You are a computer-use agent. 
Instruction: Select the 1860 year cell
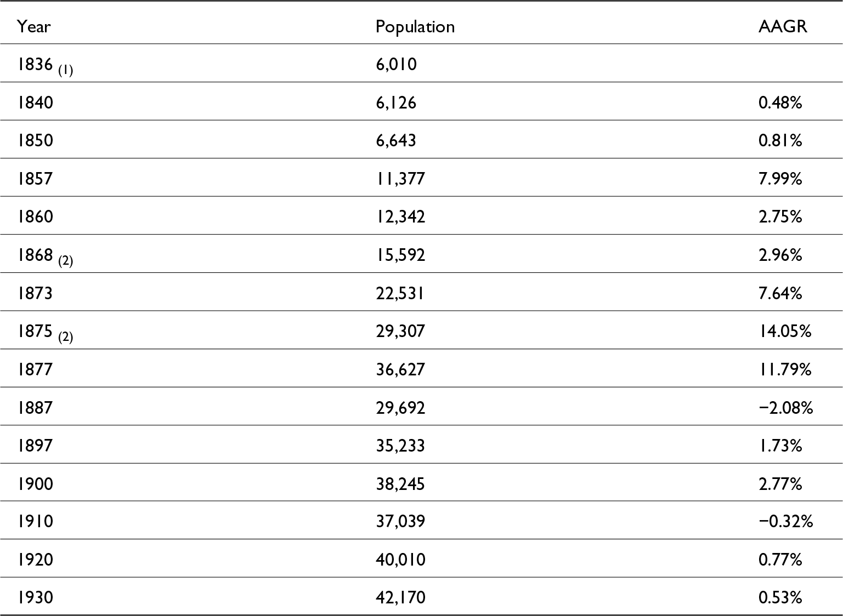coord(35,216)
